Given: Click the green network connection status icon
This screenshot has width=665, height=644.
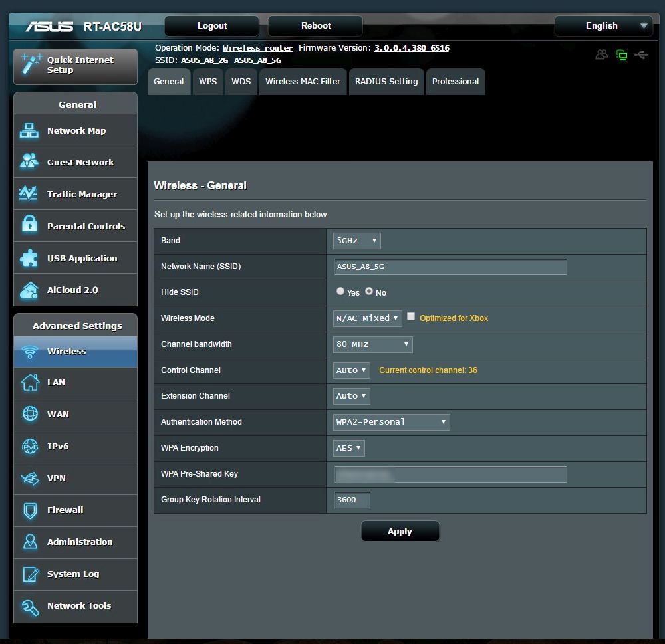Looking at the screenshot, I should coord(622,54).
